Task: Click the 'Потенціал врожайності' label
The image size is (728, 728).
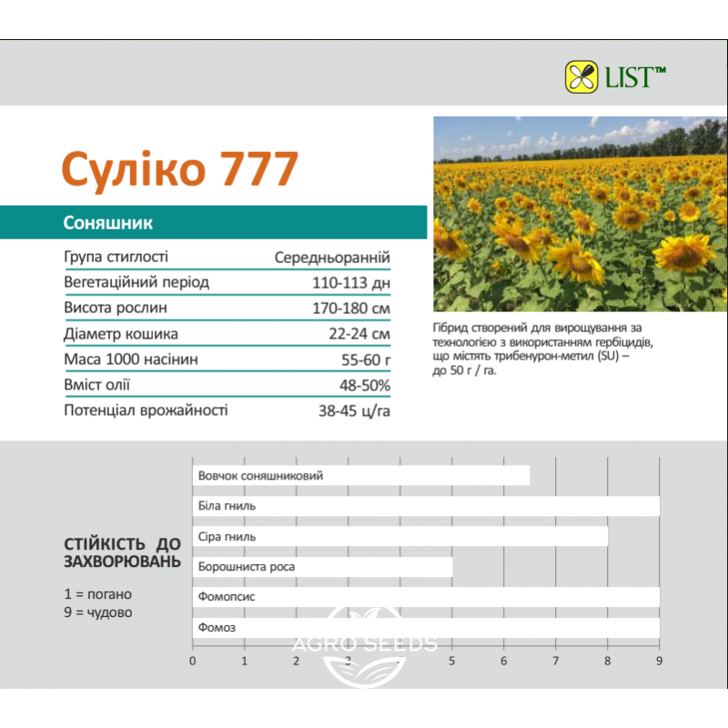Action: point(146,410)
